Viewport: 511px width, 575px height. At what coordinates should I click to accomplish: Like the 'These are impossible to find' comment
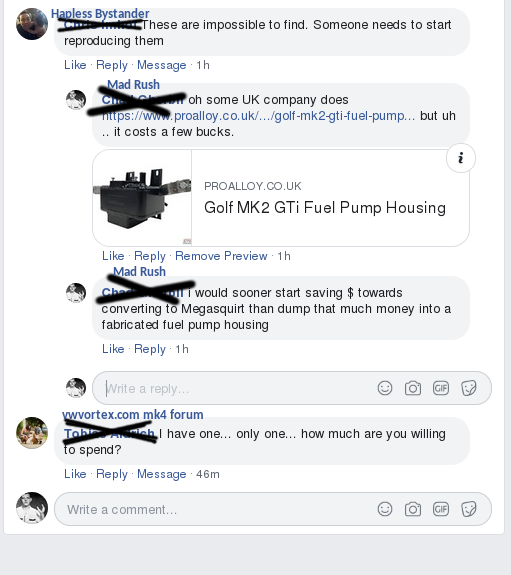pyautogui.click(x=75, y=65)
